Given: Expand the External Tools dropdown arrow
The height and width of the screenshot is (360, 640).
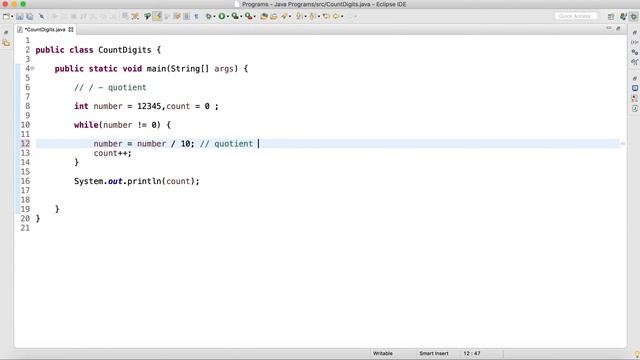Looking at the screenshot, I should point(255,16).
